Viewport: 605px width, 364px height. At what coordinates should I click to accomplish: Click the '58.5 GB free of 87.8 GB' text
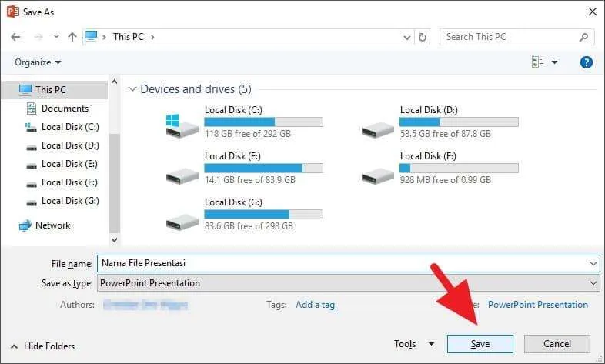(x=446, y=134)
